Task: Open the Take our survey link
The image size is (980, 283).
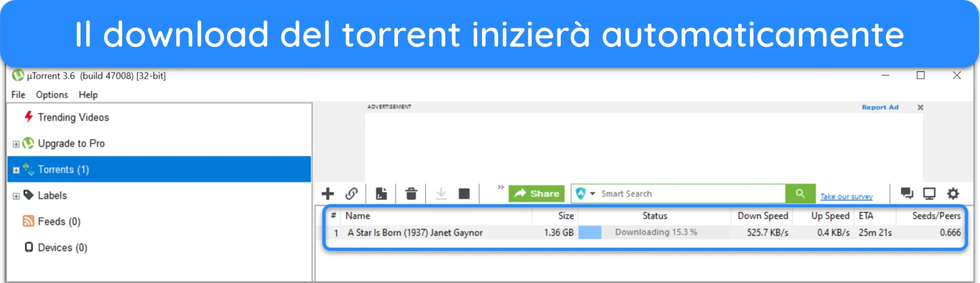Action: pyautogui.click(x=846, y=197)
